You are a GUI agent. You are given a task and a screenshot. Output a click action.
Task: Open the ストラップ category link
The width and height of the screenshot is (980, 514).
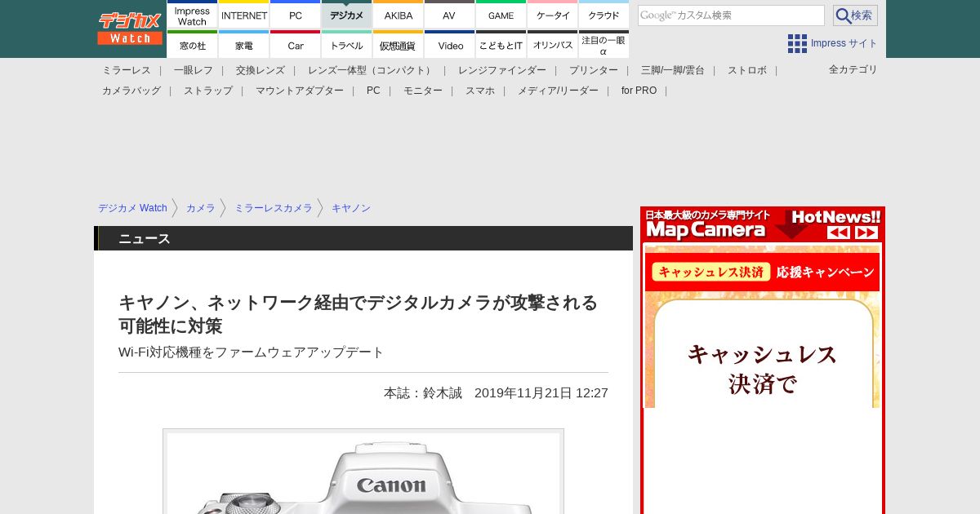[208, 91]
